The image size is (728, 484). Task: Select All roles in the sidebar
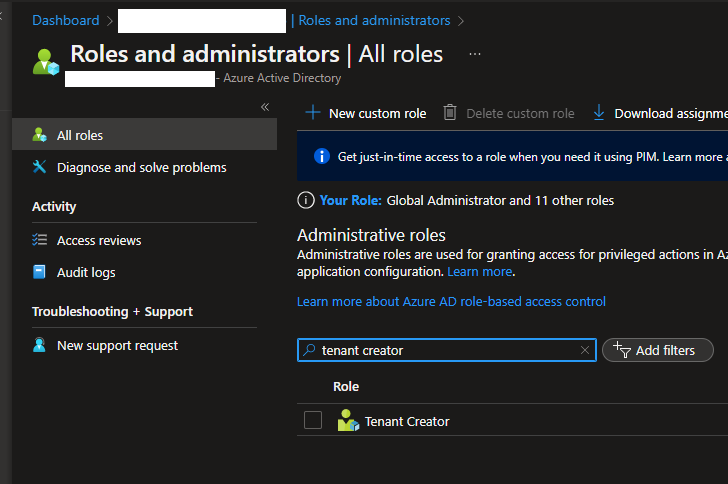click(80, 135)
